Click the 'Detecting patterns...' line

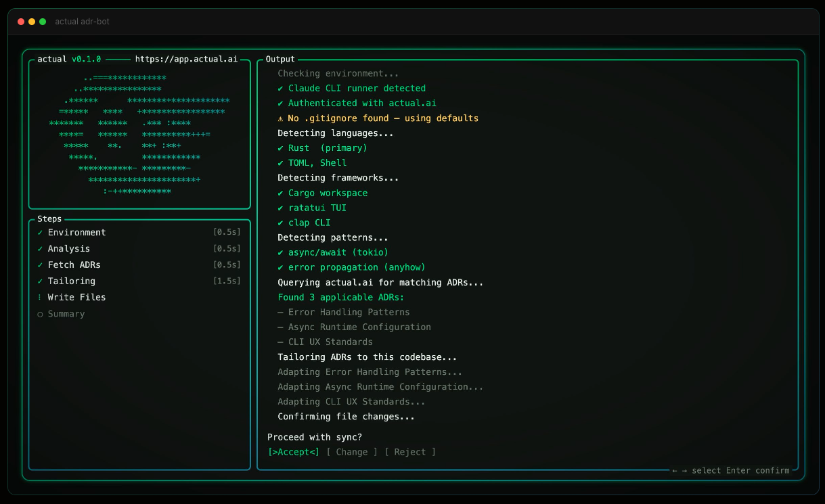point(333,237)
